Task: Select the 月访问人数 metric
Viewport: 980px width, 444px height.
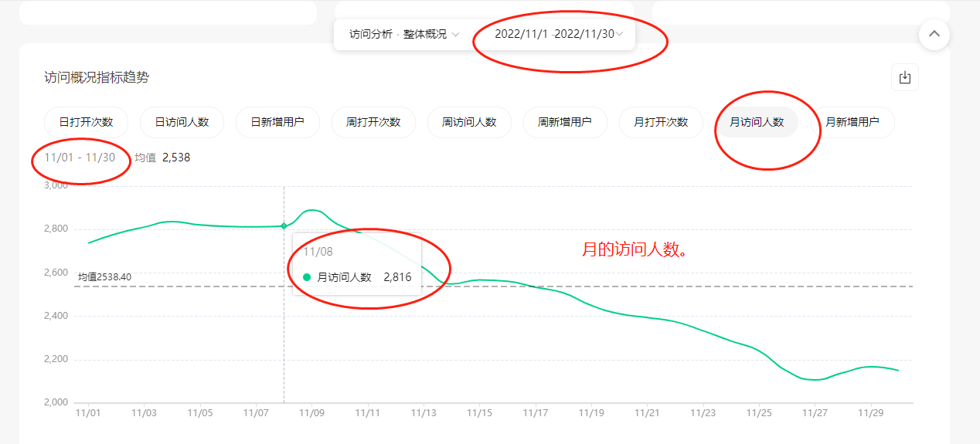Action: [757, 122]
